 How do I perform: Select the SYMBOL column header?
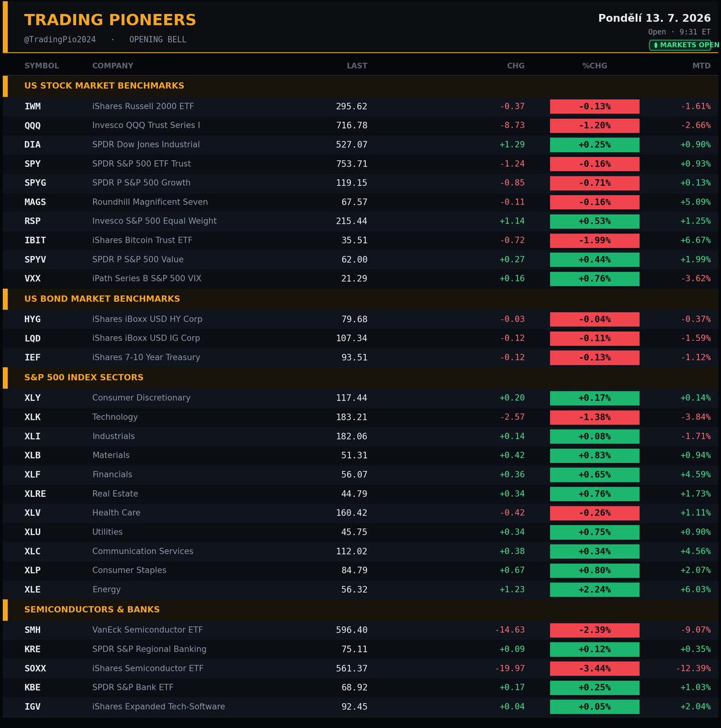(x=42, y=66)
